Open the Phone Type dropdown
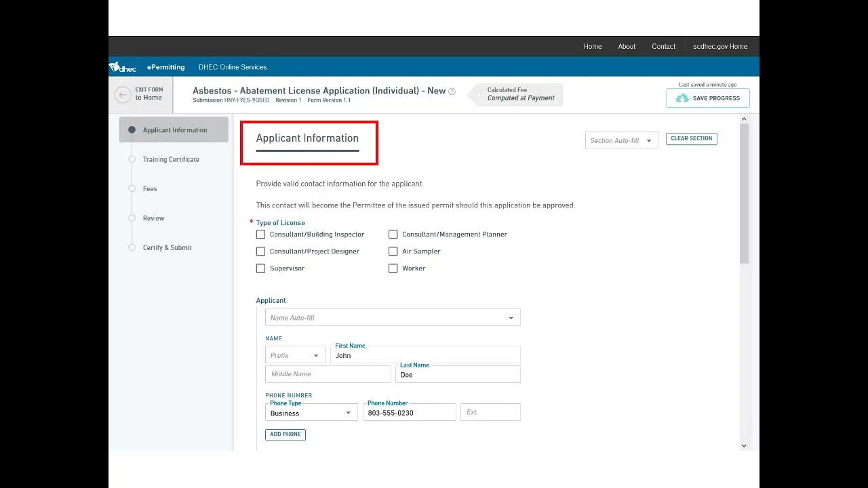The width and height of the screenshot is (868, 488). (x=311, y=413)
